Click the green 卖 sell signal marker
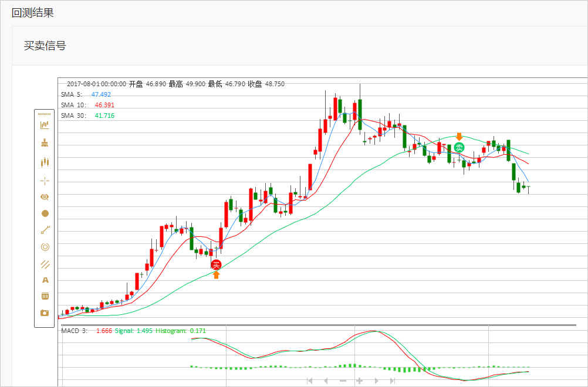 coord(459,148)
